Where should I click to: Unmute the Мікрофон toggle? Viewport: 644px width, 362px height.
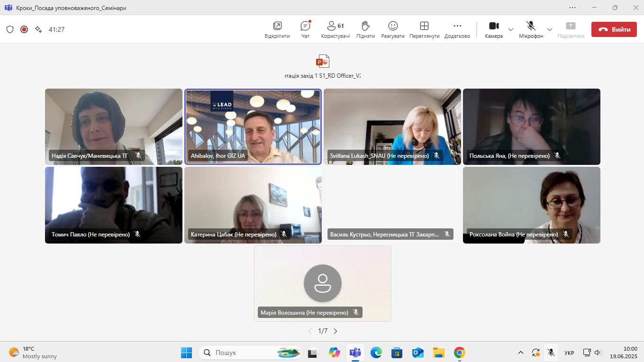point(531,29)
